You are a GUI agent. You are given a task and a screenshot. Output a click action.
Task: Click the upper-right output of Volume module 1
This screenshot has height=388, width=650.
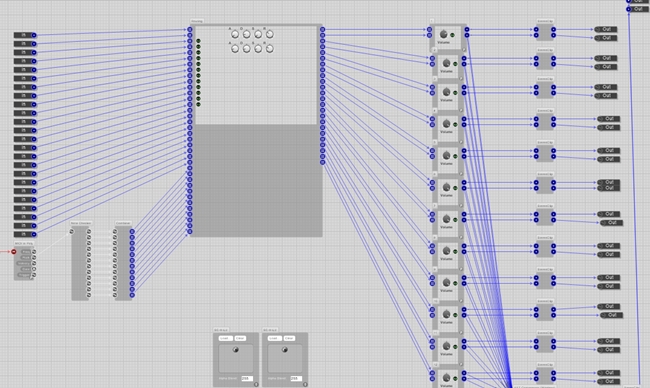[x=467, y=29]
